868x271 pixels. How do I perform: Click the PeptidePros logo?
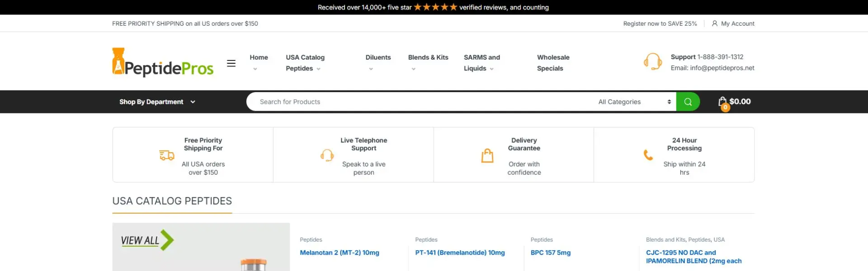163,62
